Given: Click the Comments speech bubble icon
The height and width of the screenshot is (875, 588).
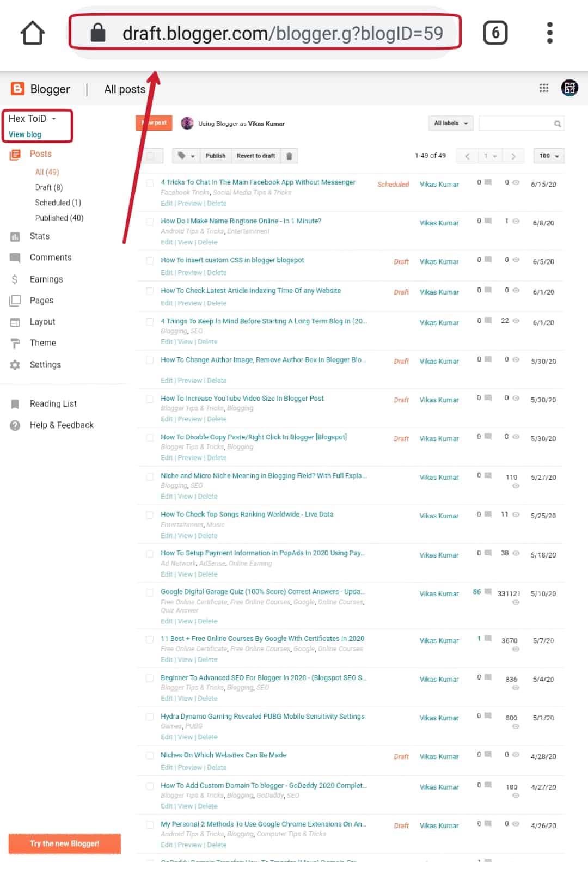Looking at the screenshot, I should [15, 258].
